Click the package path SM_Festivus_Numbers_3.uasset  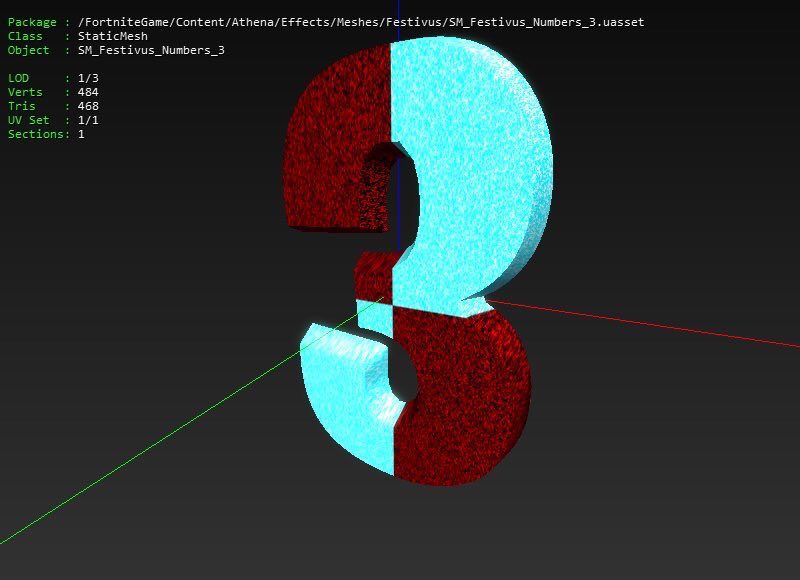pyautogui.click(x=361, y=22)
